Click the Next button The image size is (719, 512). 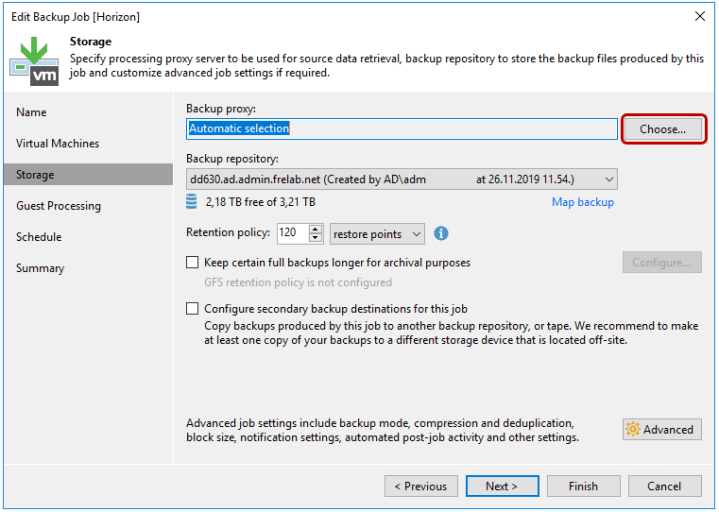pyautogui.click(x=501, y=486)
